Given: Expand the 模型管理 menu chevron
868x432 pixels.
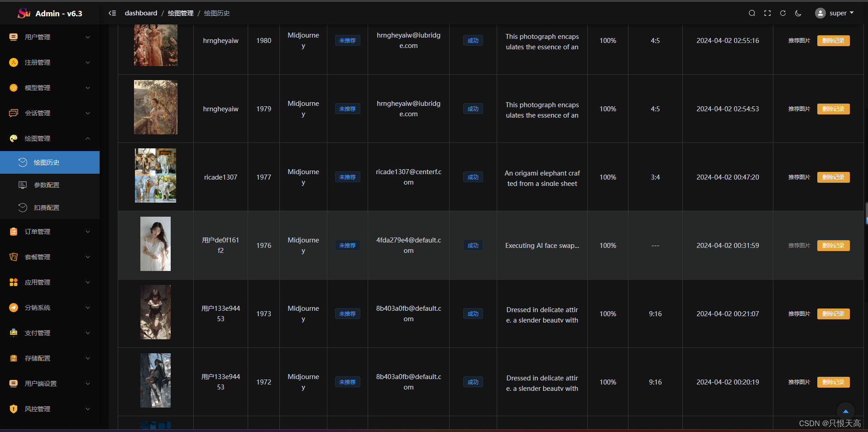Looking at the screenshot, I should (88, 88).
